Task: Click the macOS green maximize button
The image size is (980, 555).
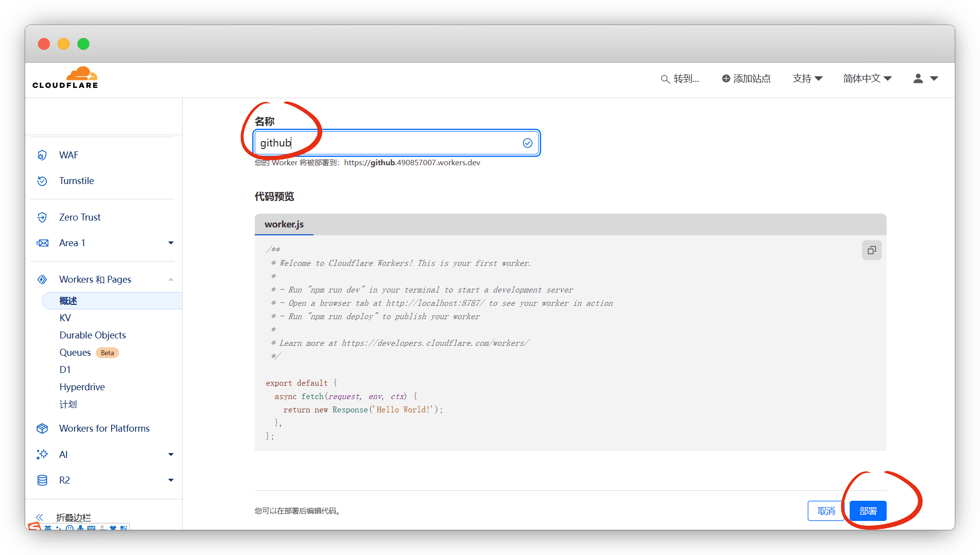Action: click(x=83, y=44)
